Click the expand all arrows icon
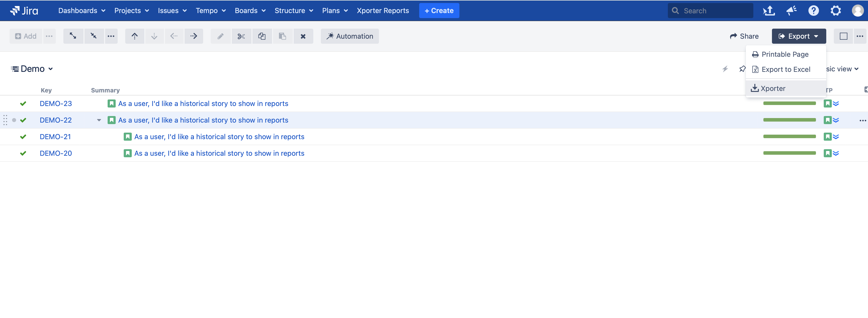This screenshot has height=318, width=868. coord(73,36)
